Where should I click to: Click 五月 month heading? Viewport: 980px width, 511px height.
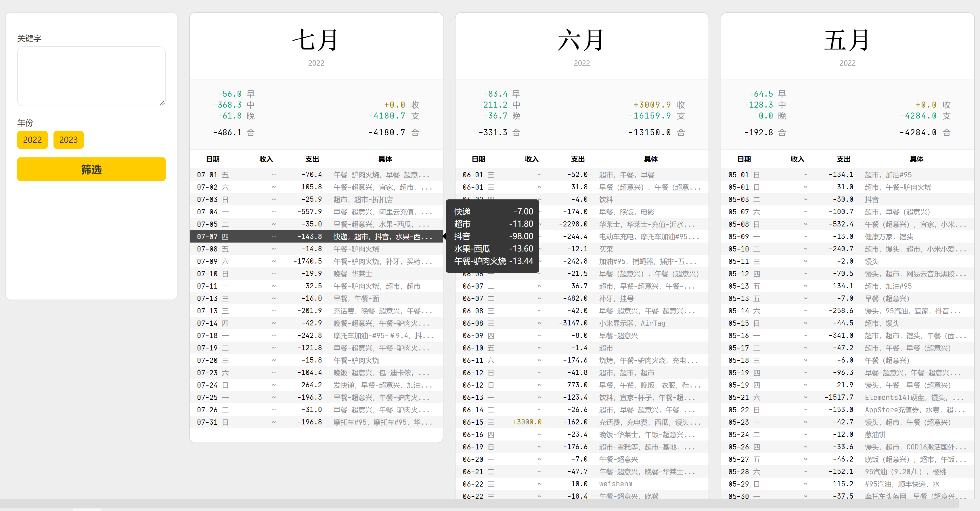point(847,40)
